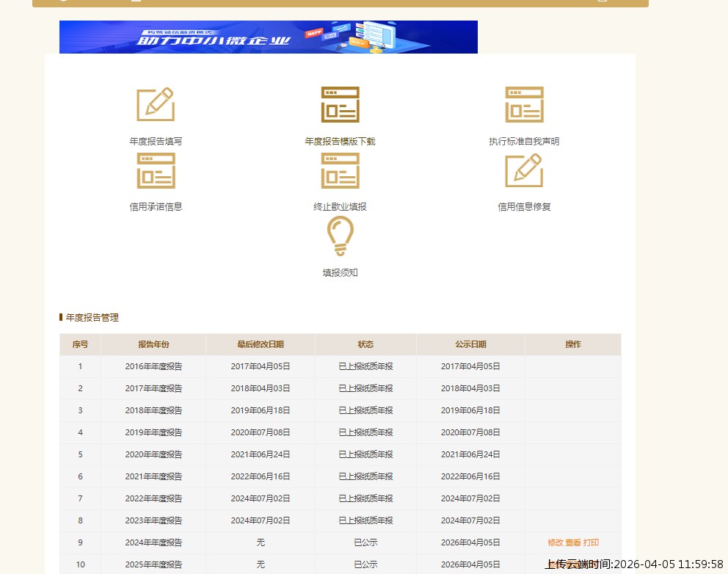Click the 操作 column header
This screenshot has height=574, width=728.
click(x=573, y=344)
